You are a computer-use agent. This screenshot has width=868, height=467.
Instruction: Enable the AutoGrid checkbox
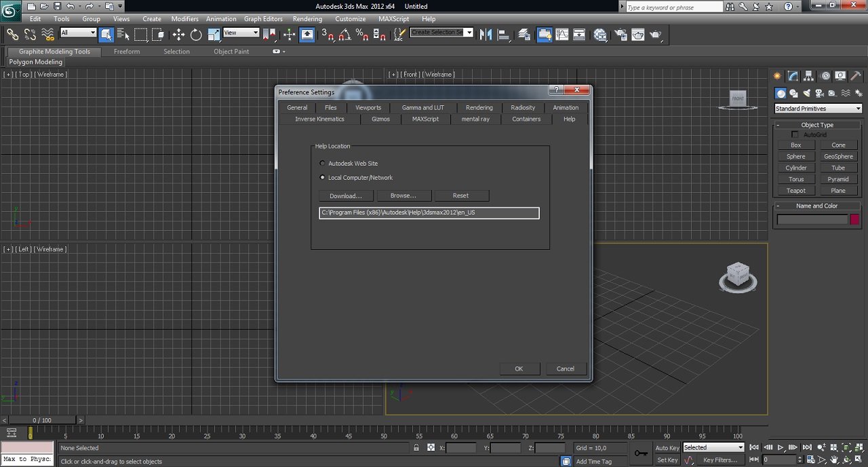[x=795, y=135]
